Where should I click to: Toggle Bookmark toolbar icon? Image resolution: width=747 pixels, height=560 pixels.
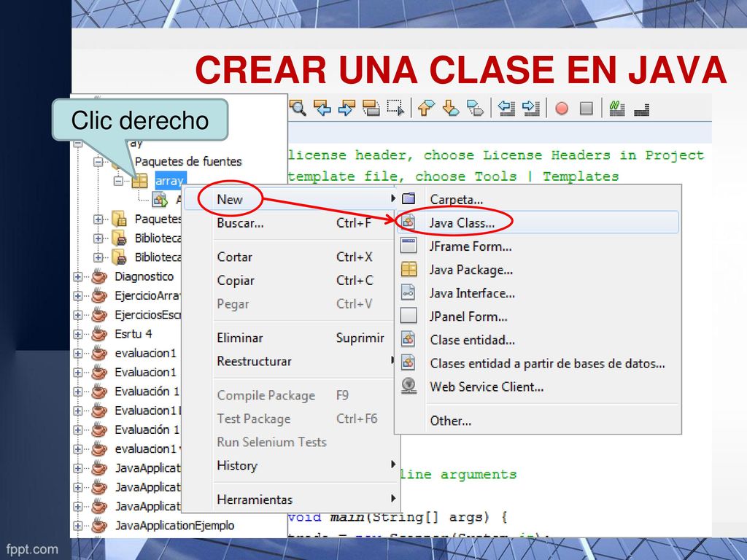475,108
